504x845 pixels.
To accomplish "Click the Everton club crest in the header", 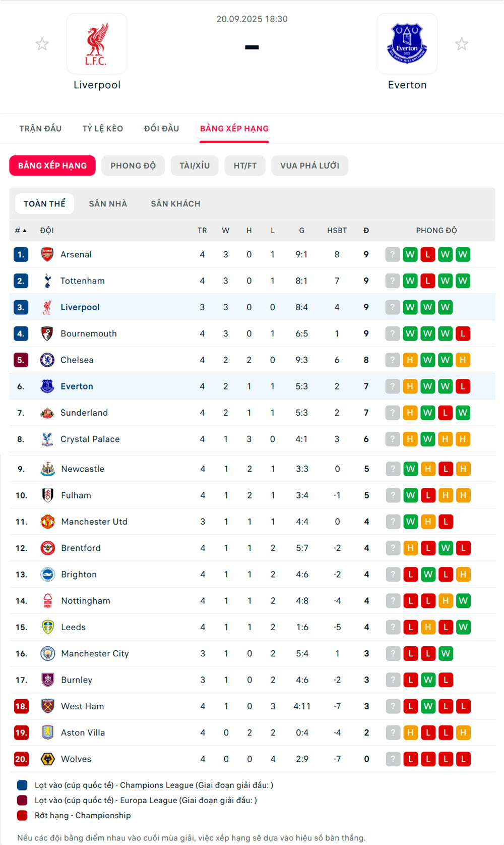I will [x=407, y=44].
